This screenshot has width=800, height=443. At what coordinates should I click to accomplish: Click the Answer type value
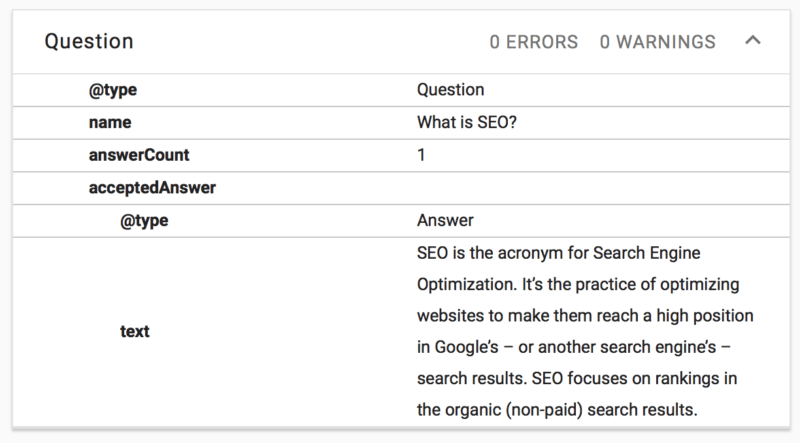coord(445,220)
